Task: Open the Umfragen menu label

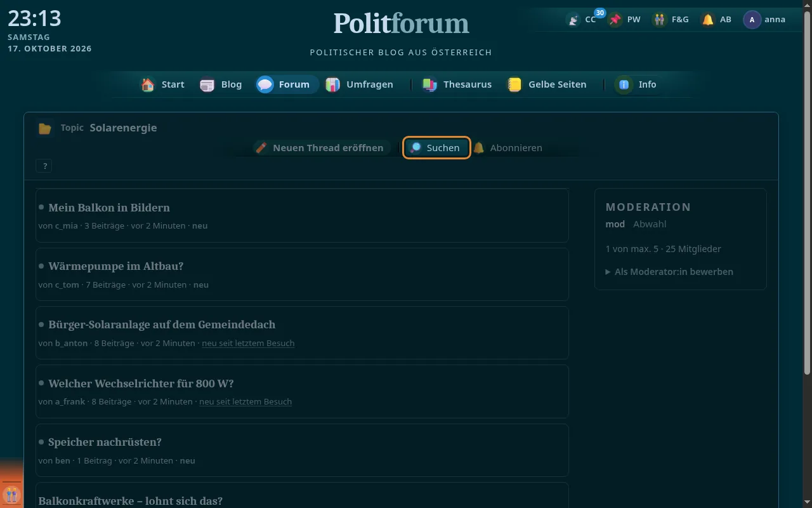Action: pyautogui.click(x=370, y=84)
